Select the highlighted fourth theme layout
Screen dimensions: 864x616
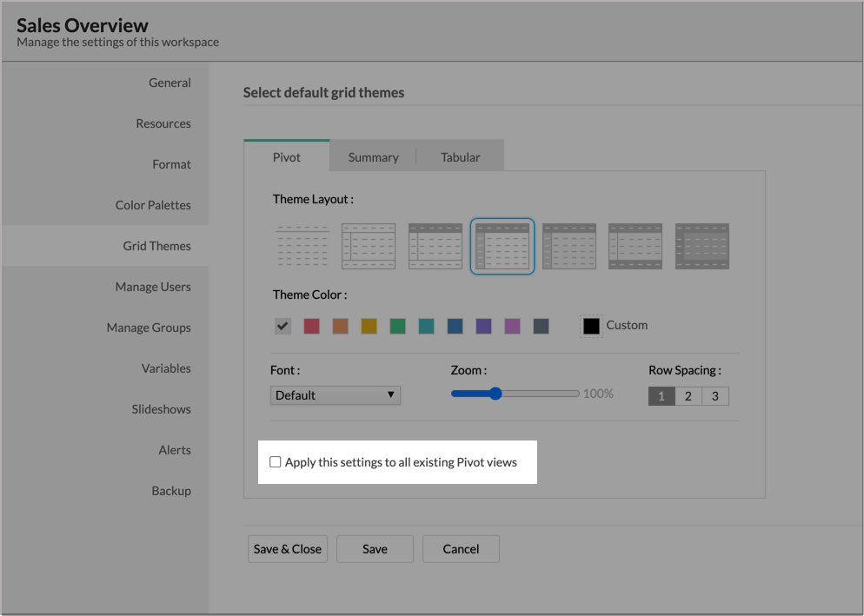[502, 246]
